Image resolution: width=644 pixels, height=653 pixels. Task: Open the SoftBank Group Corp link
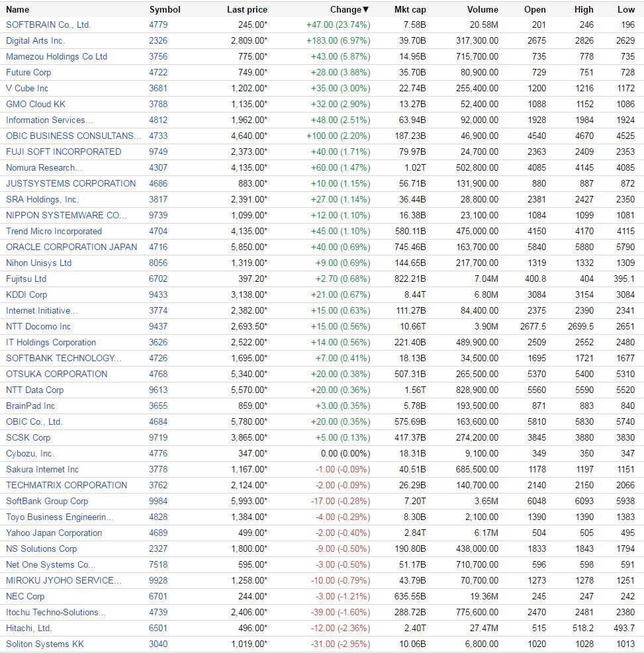[47, 501]
